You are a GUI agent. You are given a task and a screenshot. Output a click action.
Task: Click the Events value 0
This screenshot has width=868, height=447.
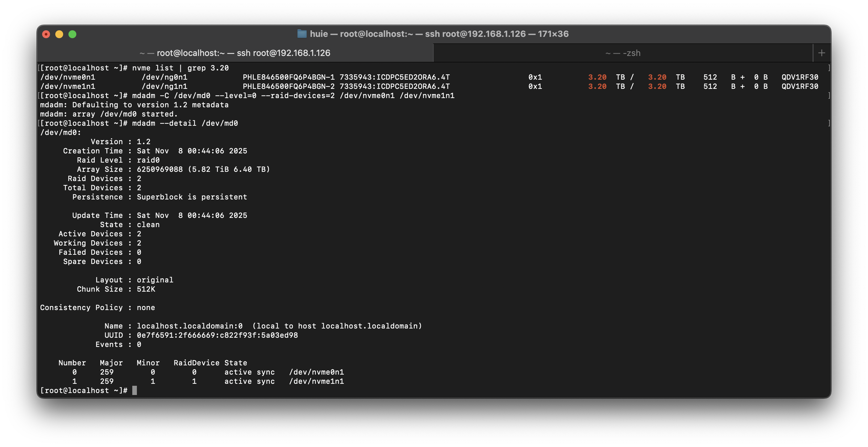(139, 345)
